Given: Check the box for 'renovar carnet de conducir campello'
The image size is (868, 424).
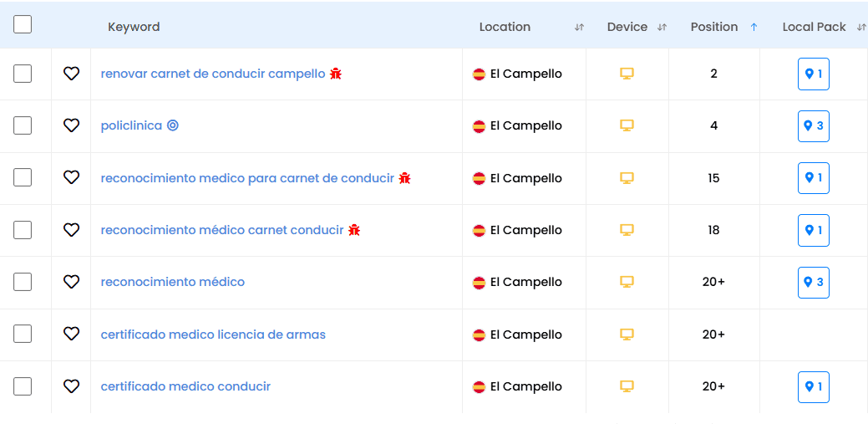Looking at the screenshot, I should pos(23,74).
